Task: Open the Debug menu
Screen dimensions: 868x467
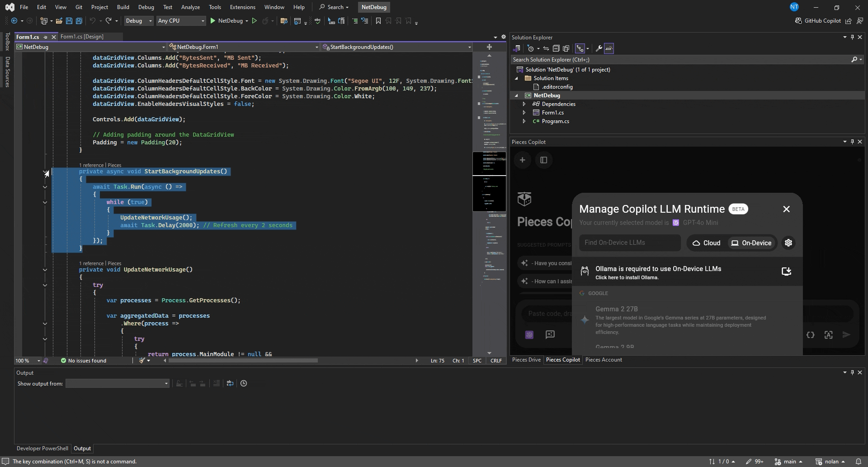Action: coord(146,7)
